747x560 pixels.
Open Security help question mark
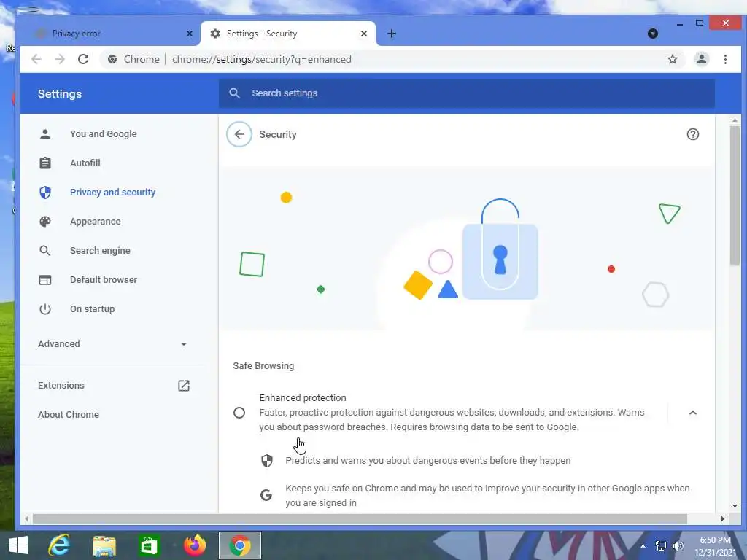click(x=693, y=134)
